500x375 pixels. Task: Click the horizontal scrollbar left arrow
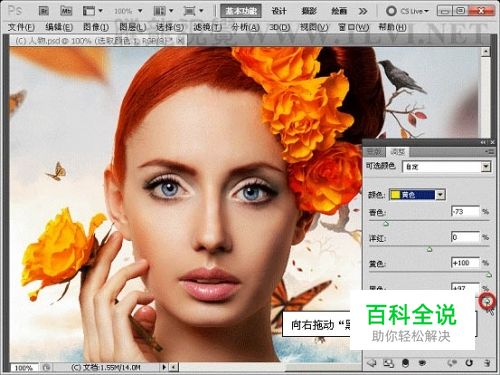(x=174, y=367)
